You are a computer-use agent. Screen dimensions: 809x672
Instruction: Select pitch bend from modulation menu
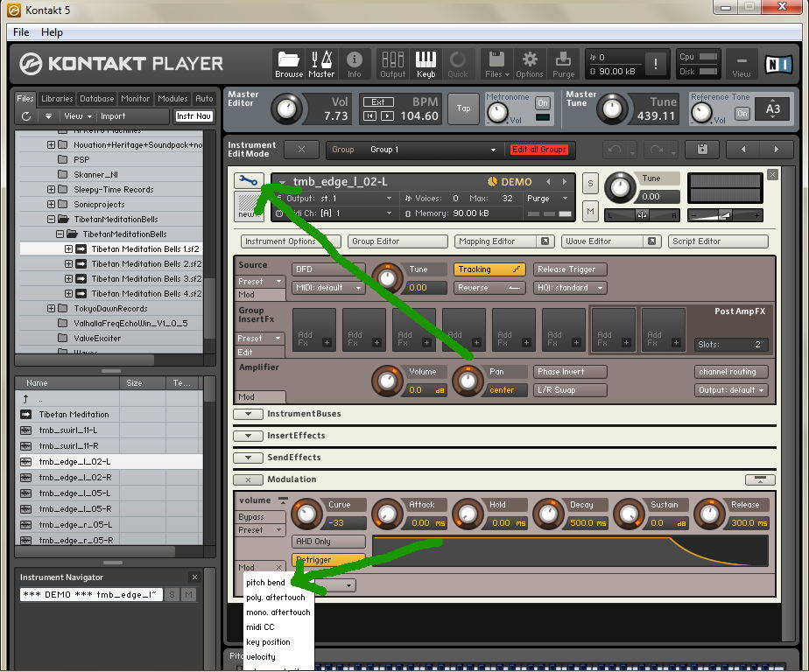click(265, 583)
